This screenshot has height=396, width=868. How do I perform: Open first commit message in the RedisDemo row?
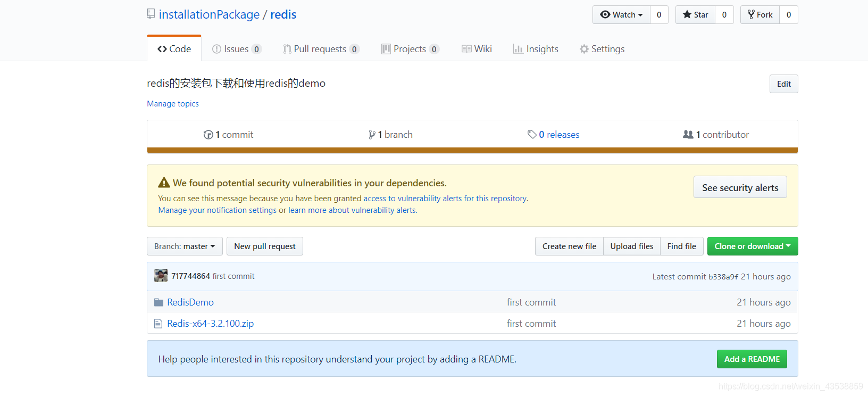click(531, 302)
